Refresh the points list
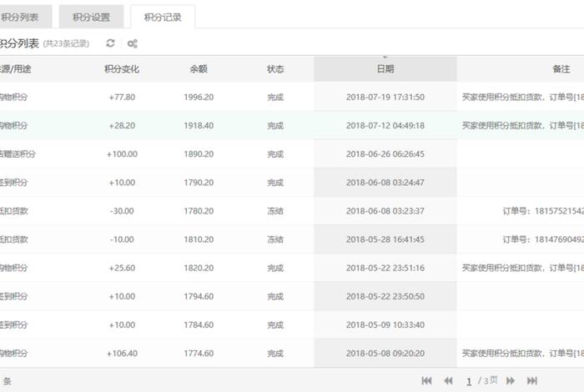This screenshot has width=584, height=392. click(x=111, y=43)
